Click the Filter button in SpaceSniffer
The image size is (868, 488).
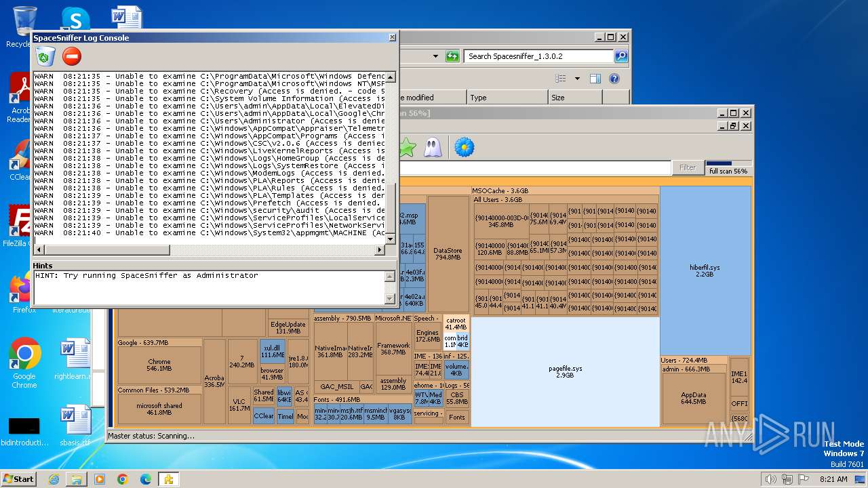click(687, 167)
